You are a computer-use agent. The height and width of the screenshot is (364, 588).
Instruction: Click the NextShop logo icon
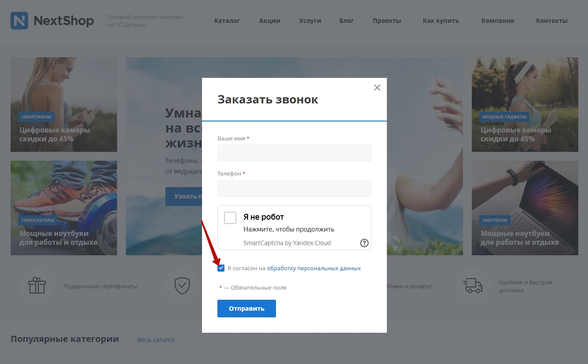click(x=19, y=21)
